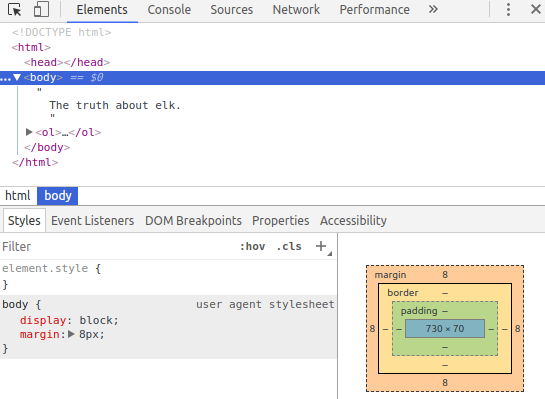Close the DevTools panel
The width and height of the screenshot is (545, 399).
[x=536, y=9]
